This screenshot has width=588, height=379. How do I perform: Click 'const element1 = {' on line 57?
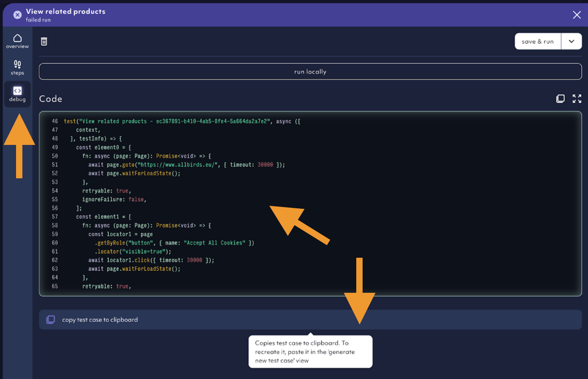coord(103,217)
